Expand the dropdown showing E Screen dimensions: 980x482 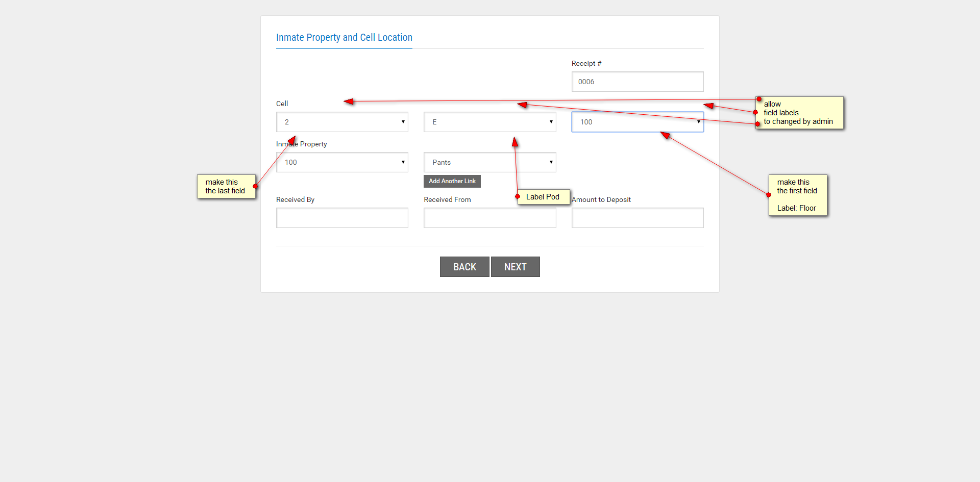(x=489, y=122)
